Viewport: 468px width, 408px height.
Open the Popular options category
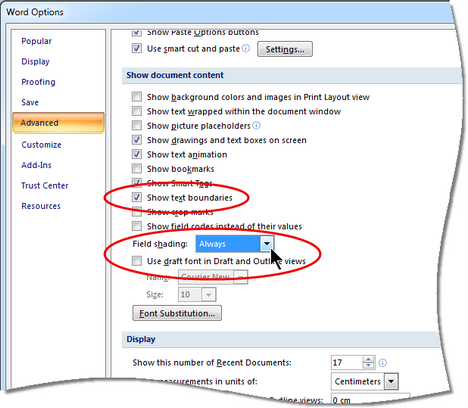tap(37, 41)
